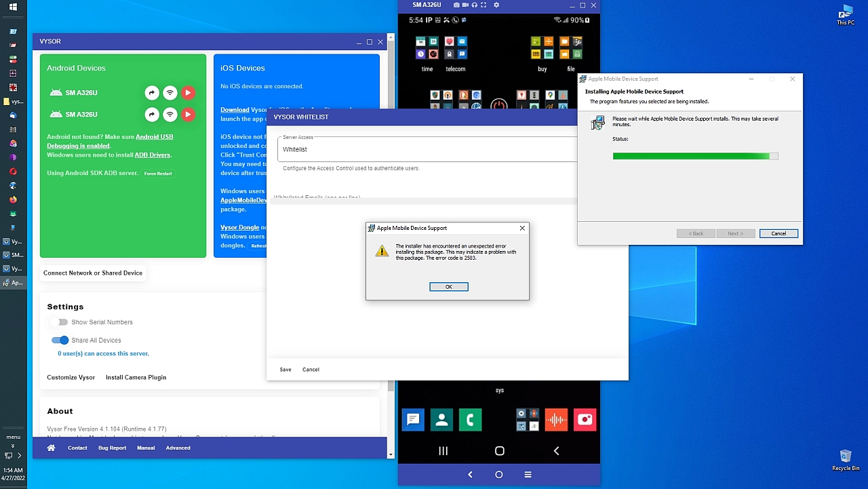
Task: Click Connect Network or Shared Device button
Action: click(93, 273)
